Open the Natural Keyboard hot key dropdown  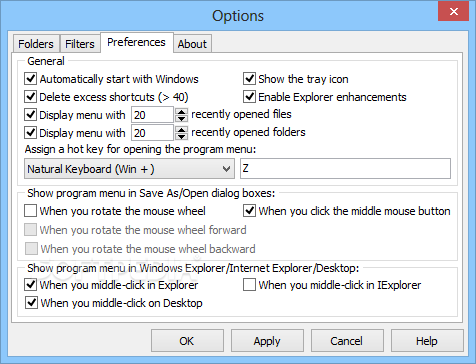129,169
